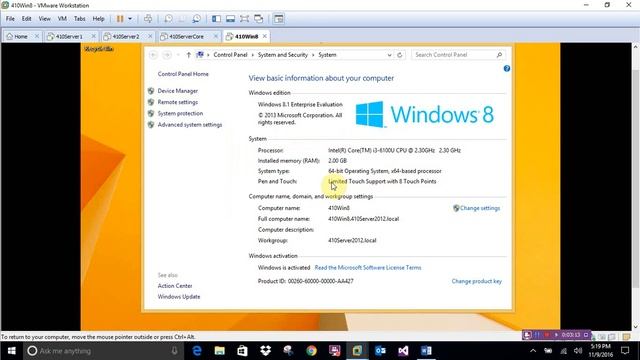Open Outlook from the taskbar

[380, 351]
